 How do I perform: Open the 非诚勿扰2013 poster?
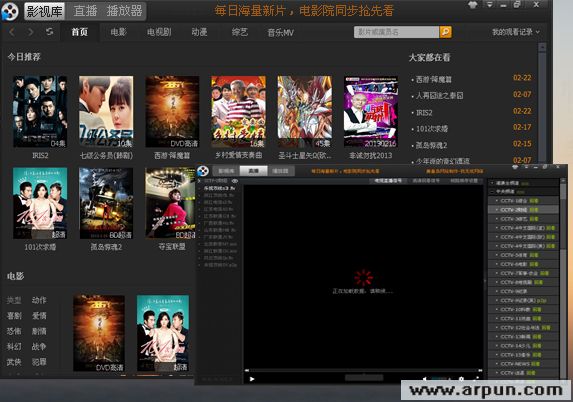371,111
